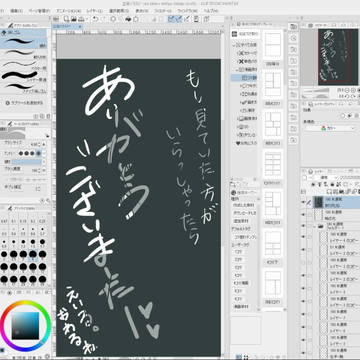Toggle Snap to Ruler icon in command bar
This screenshot has height=360, width=360.
point(172,19)
